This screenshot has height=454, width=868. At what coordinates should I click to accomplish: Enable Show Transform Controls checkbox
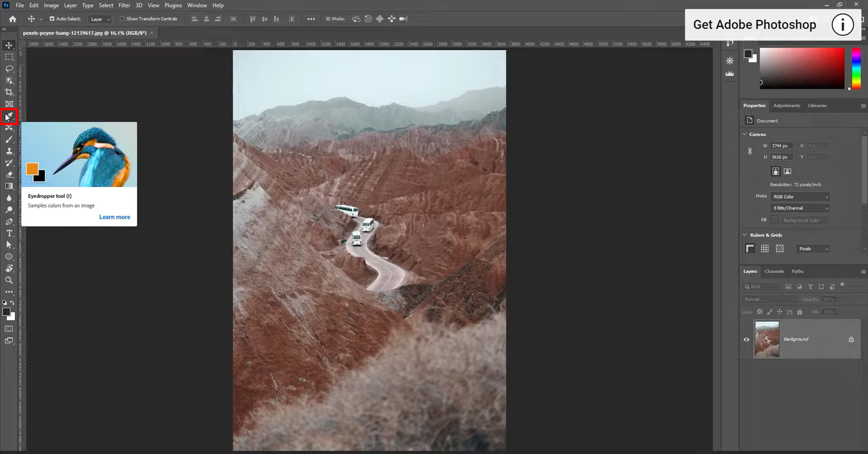122,19
